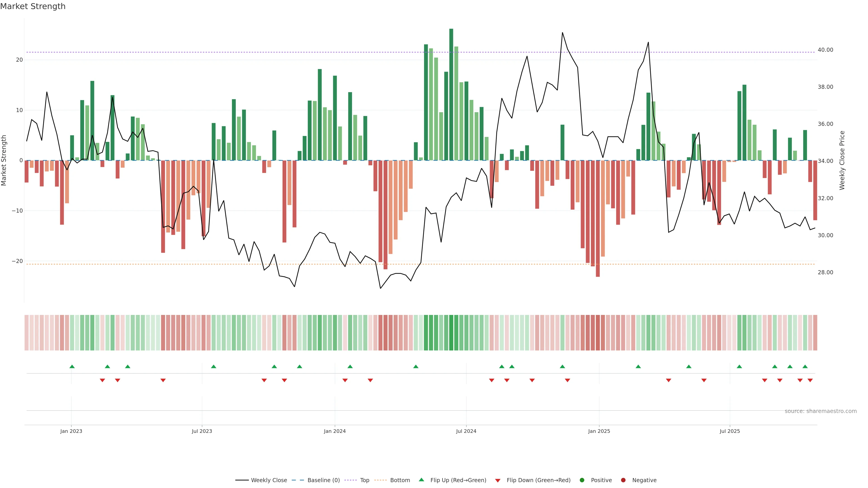Click the red Flip Down legend triangle
Image resolution: width=868 pixels, height=488 pixels.
[498, 481]
